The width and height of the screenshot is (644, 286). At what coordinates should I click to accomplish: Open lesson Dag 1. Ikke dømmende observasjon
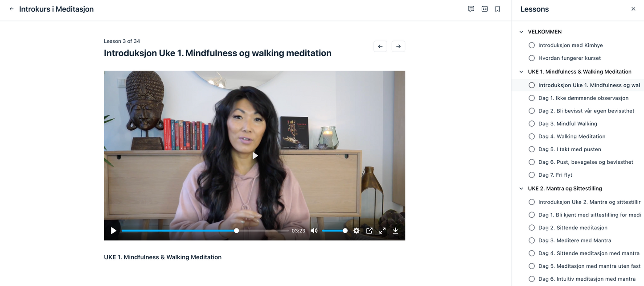click(583, 98)
